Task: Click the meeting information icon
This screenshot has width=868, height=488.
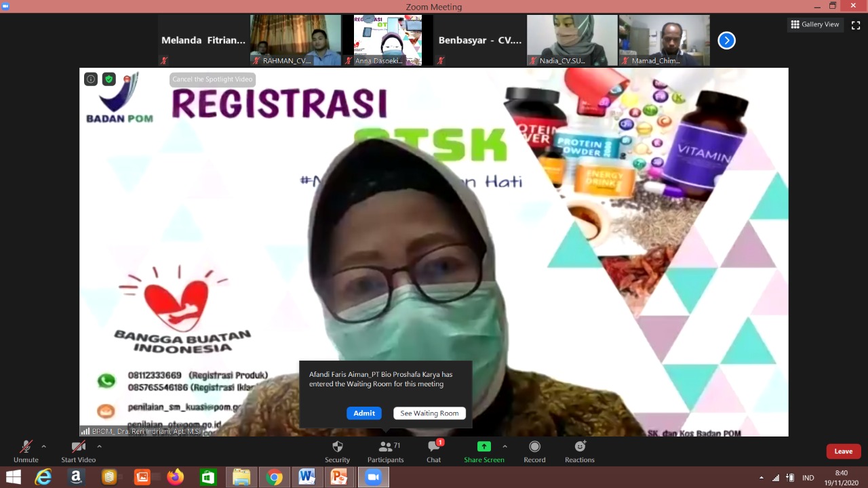Action: (x=91, y=79)
